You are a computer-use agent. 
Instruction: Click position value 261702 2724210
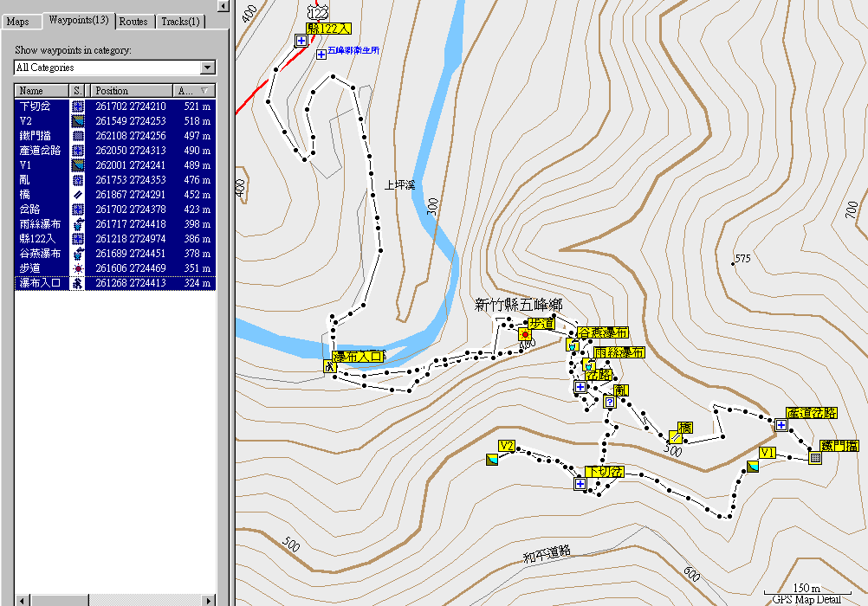click(131, 106)
